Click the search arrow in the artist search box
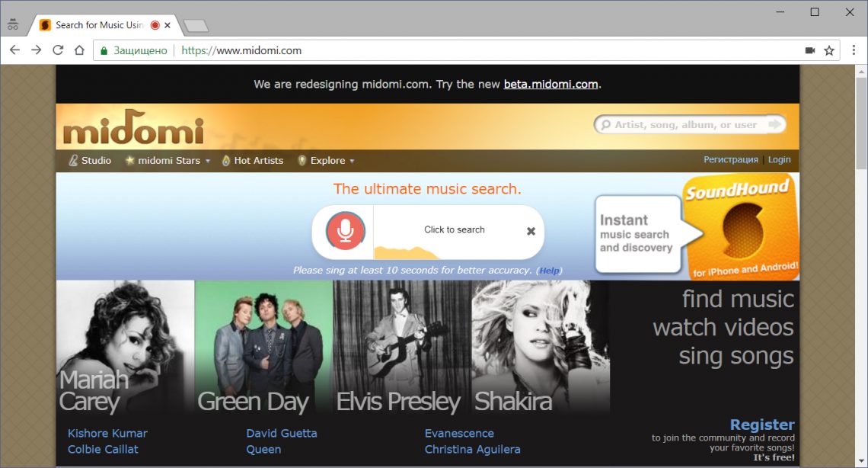 [x=774, y=124]
